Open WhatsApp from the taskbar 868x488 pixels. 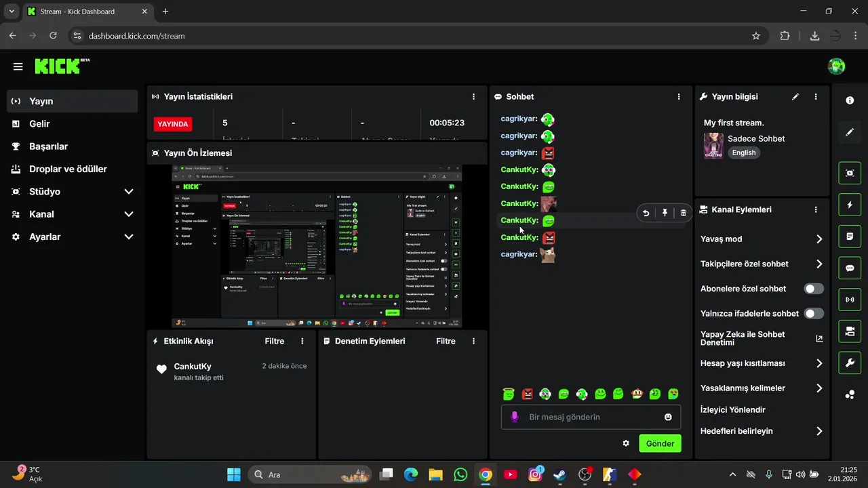(x=460, y=474)
